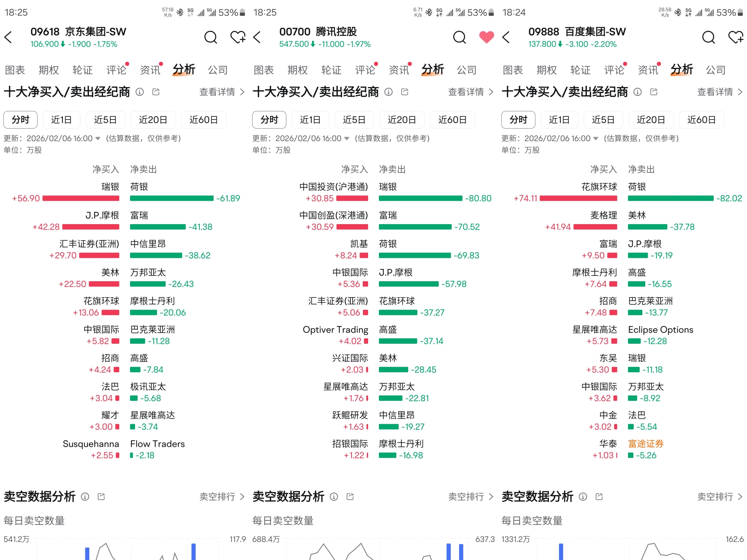Go back from the Baidu 09888 page
The height and width of the screenshot is (560, 747).
(x=506, y=37)
